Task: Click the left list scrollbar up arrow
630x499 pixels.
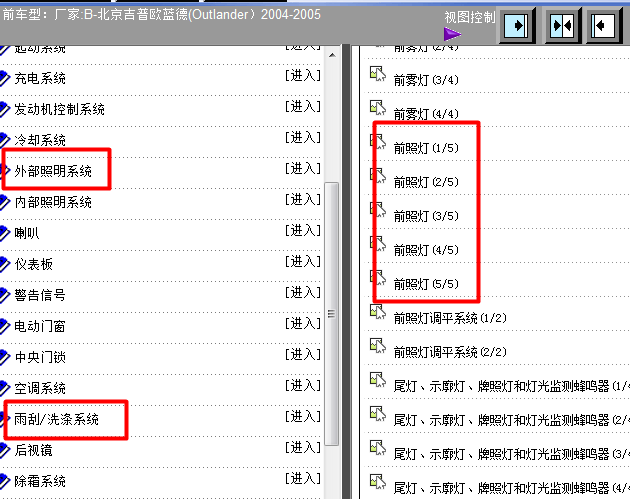Action: click(x=332, y=55)
